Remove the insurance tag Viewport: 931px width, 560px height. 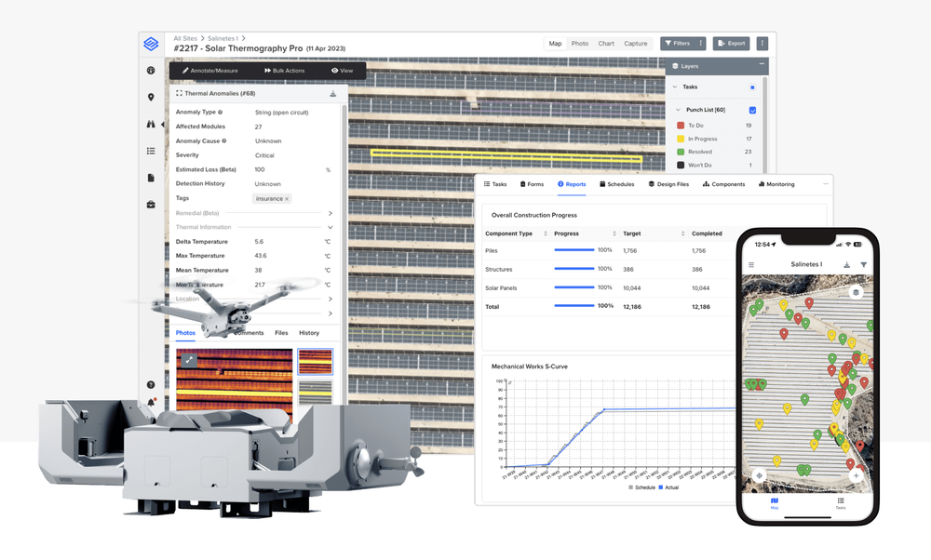[x=287, y=199]
